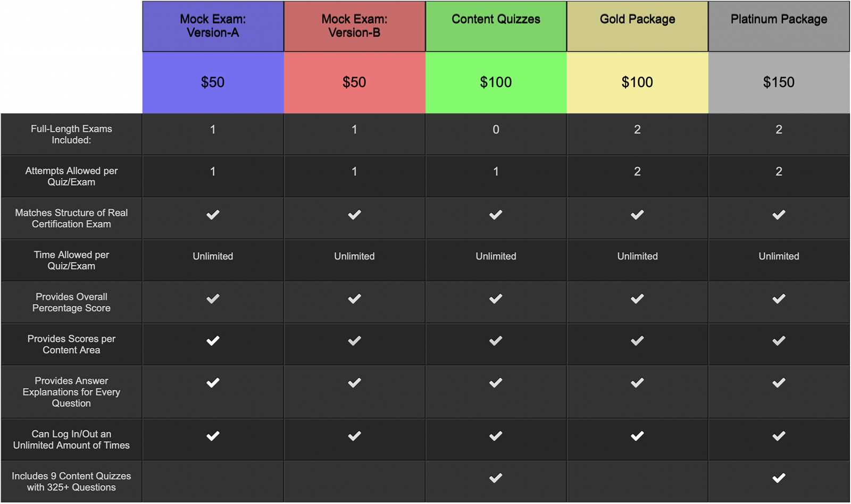Click the gray $150 price cell
Viewport: 851px width, 504px height.
(x=779, y=82)
